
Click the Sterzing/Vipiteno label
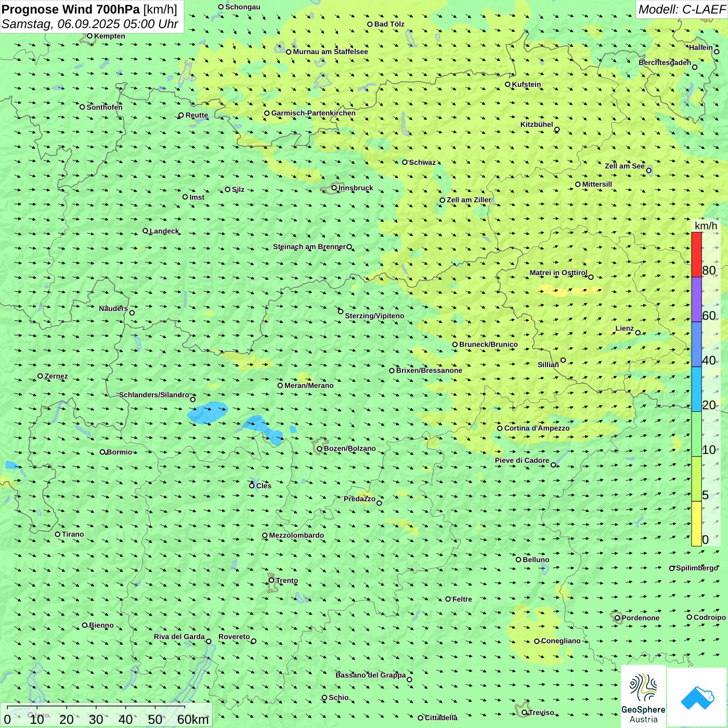374,316
